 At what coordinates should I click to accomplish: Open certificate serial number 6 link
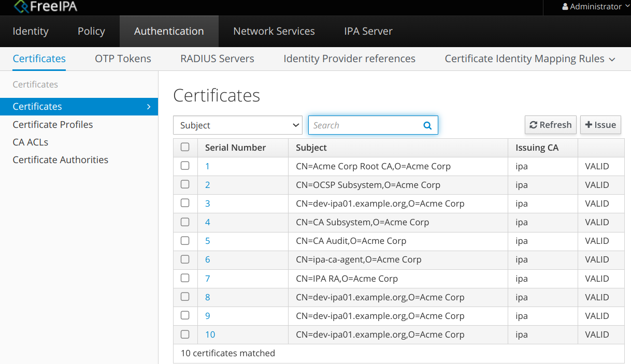pos(207,259)
